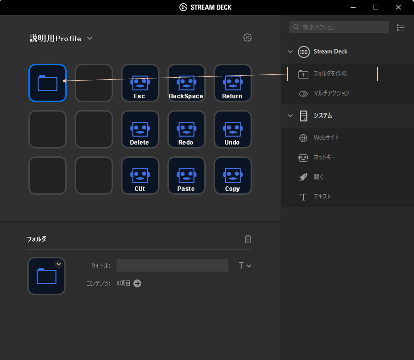This screenshot has height=360, width=414.
Task: Choose the Website action
Action: [348, 138]
